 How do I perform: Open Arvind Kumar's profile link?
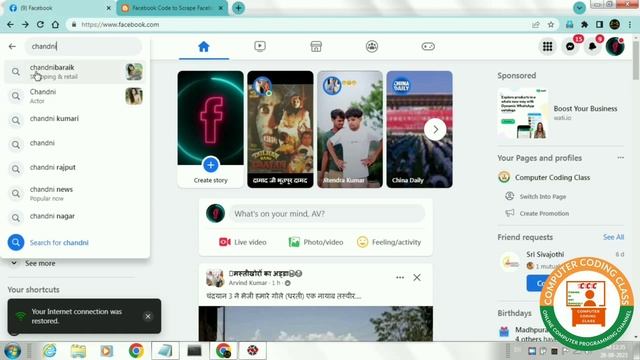(248, 283)
